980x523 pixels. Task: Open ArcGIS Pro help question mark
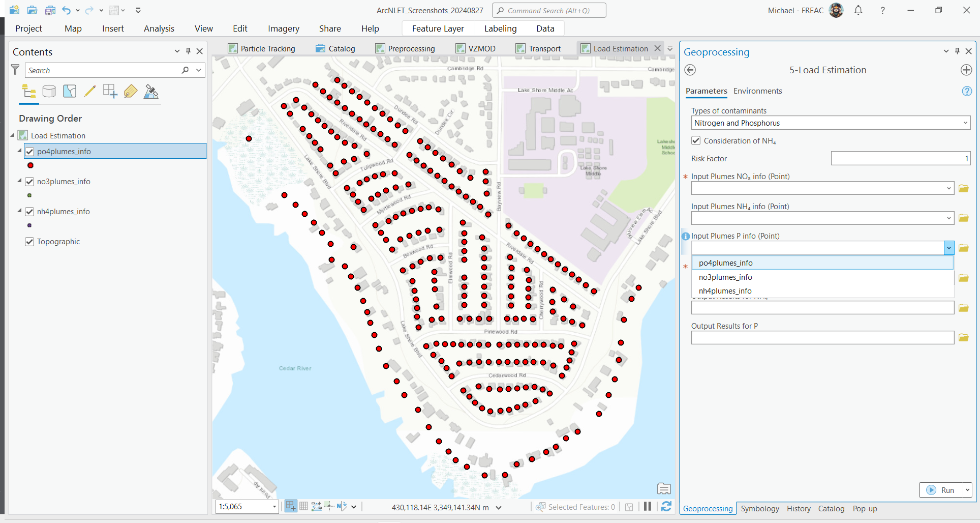pyautogui.click(x=883, y=10)
